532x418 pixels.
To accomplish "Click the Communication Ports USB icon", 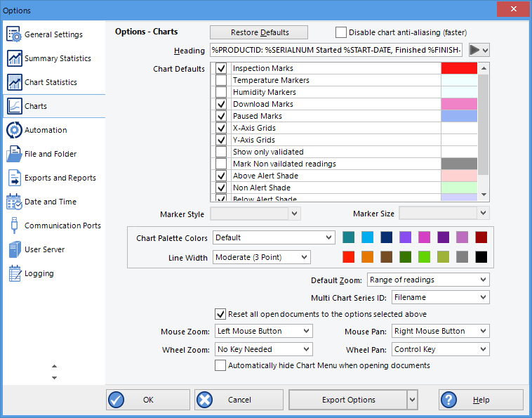I will 14,226.
